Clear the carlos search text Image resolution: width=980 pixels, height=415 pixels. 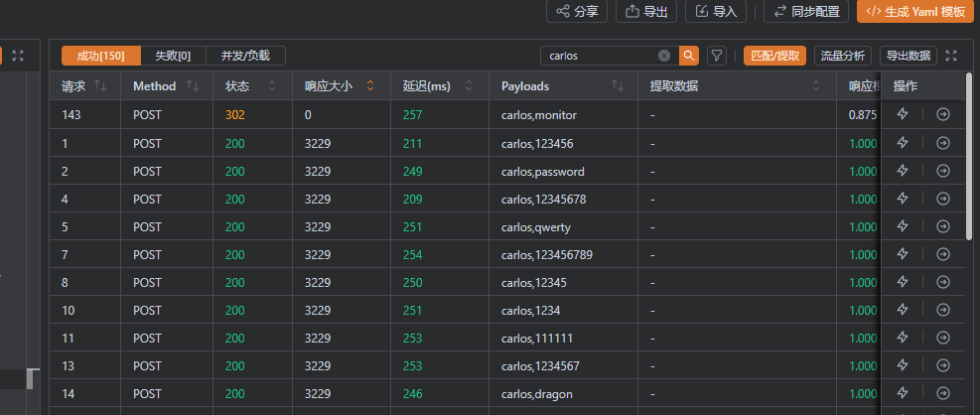(x=664, y=56)
